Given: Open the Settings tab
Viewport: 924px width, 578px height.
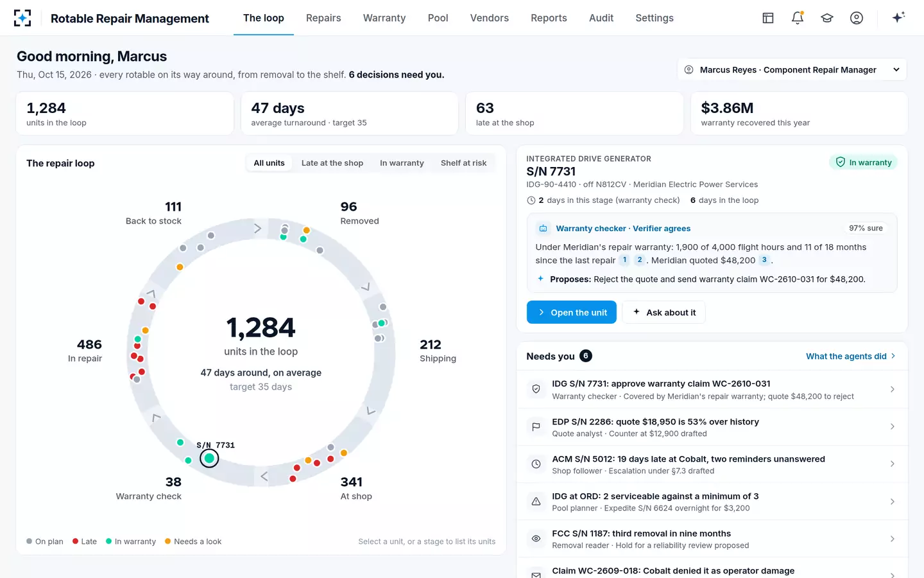Looking at the screenshot, I should (x=654, y=18).
